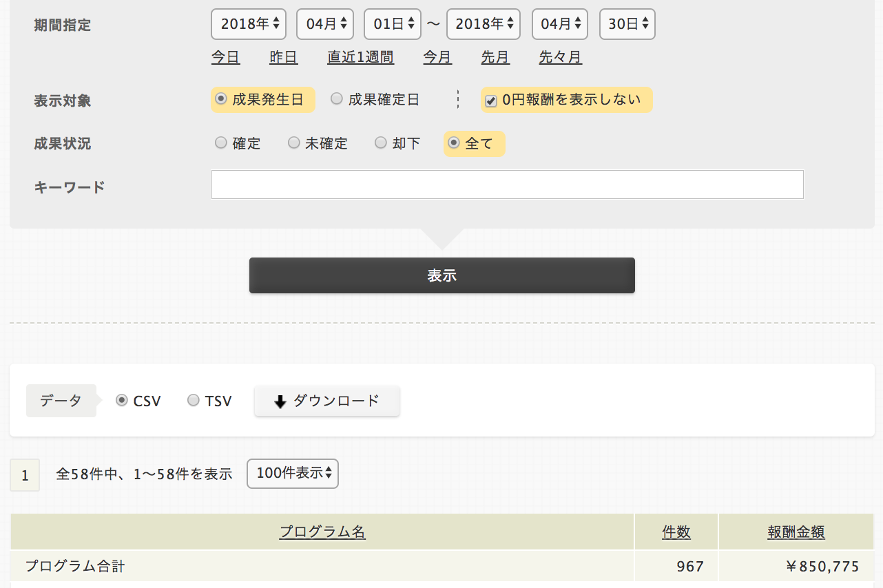Select the 確定 status radio button

pos(221,143)
